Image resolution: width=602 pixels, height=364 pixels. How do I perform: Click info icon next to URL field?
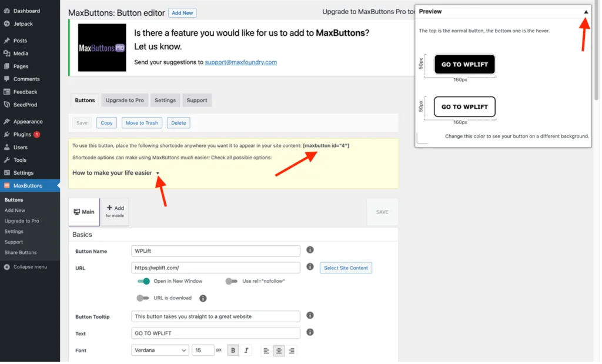(x=310, y=266)
